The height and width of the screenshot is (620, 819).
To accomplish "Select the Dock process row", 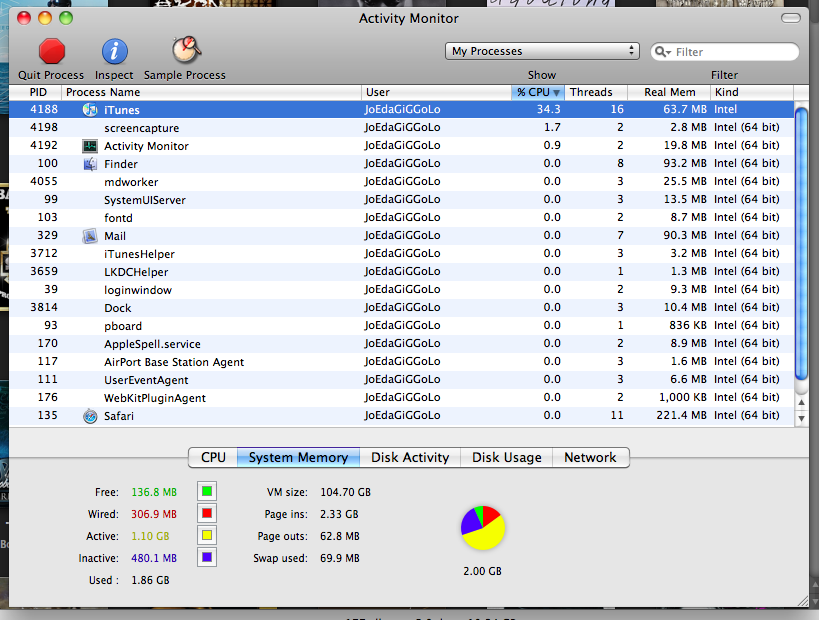I will coord(401,308).
